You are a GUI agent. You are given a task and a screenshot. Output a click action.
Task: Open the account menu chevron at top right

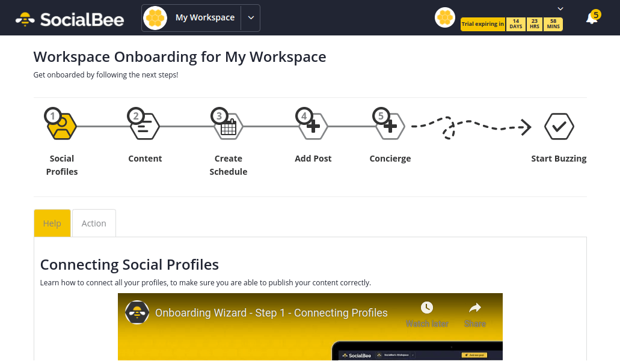click(x=560, y=8)
